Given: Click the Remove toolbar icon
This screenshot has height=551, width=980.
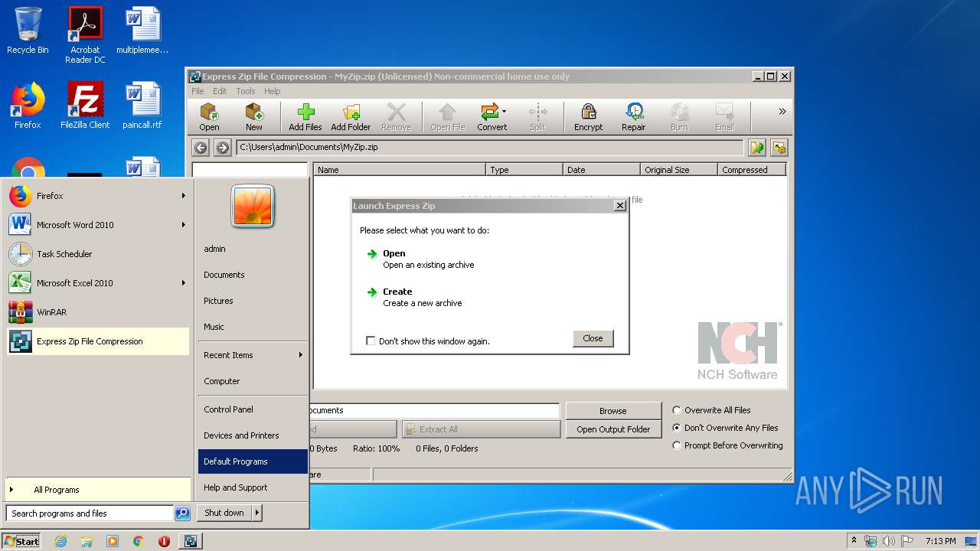Looking at the screenshot, I should 396,117.
